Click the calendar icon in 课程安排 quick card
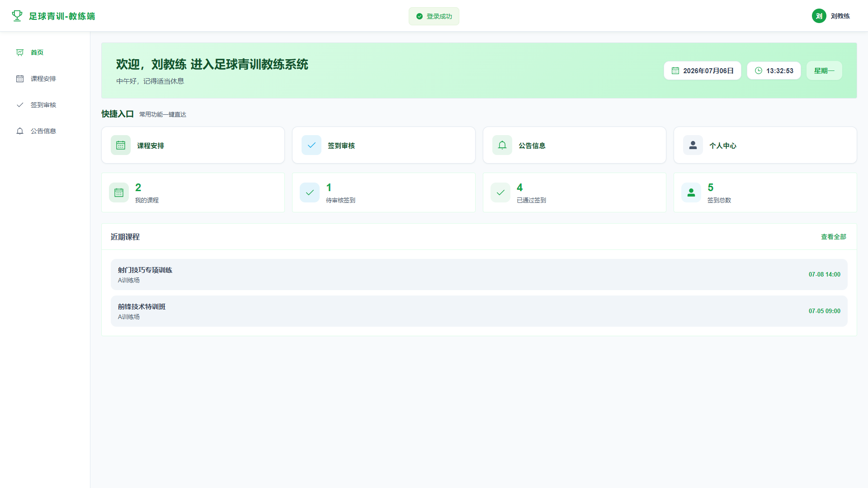Viewport: 868px width, 488px height. (x=121, y=145)
